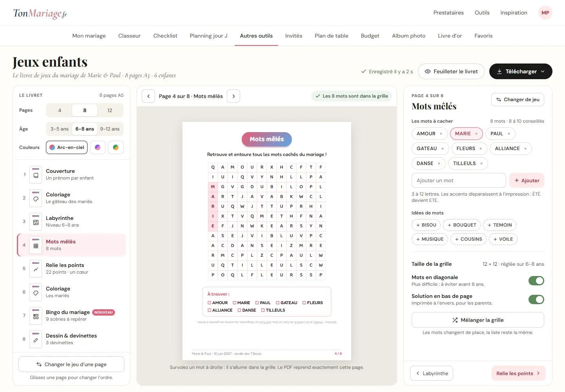Select the Arc-en-ciel color theme
The height and width of the screenshot is (392, 565).
click(67, 147)
